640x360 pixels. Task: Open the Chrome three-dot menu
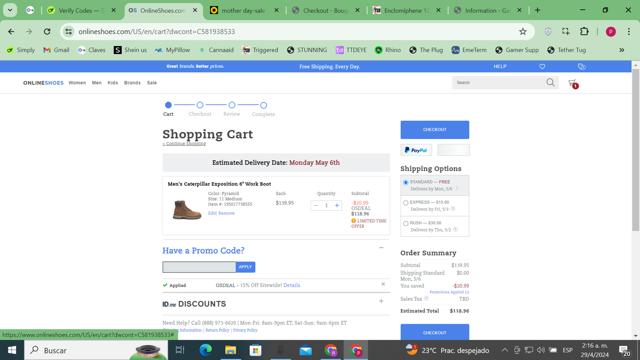(x=629, y=31)
